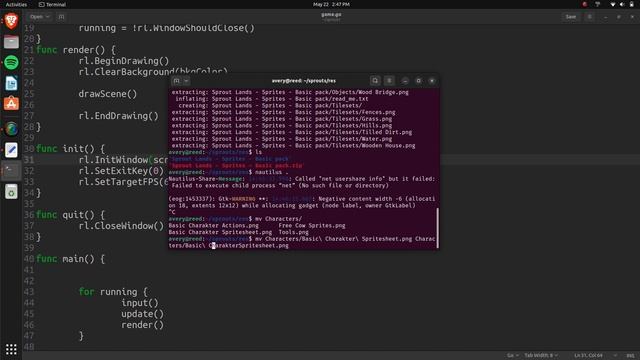
Task: Click 'rl.CloseWindow()' on line 37
Action: tap(121, 226)
